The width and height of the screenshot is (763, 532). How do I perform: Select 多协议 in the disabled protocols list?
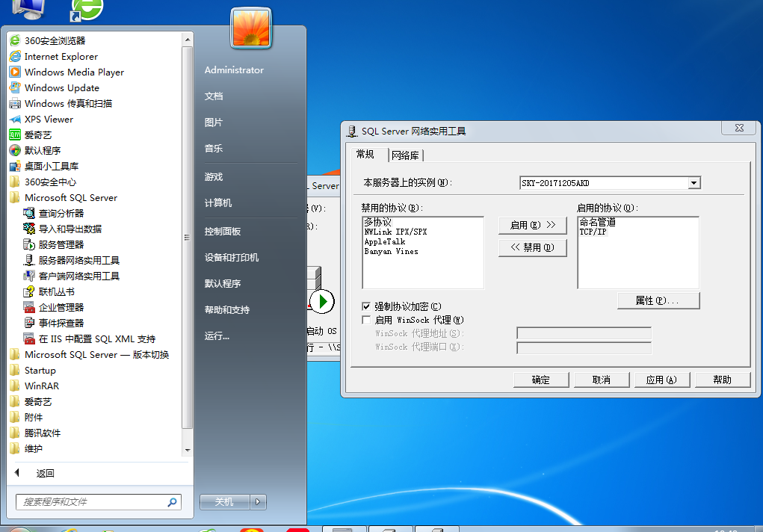point(378,222)
